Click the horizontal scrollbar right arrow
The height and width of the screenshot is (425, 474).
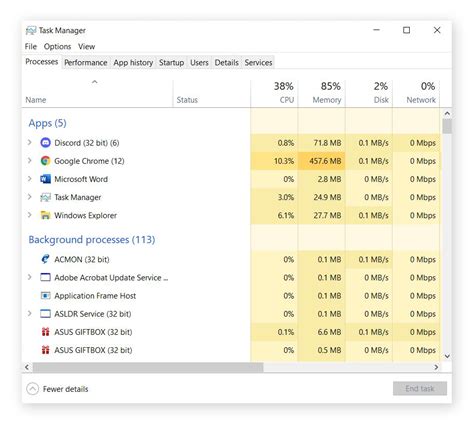point(436,367)
